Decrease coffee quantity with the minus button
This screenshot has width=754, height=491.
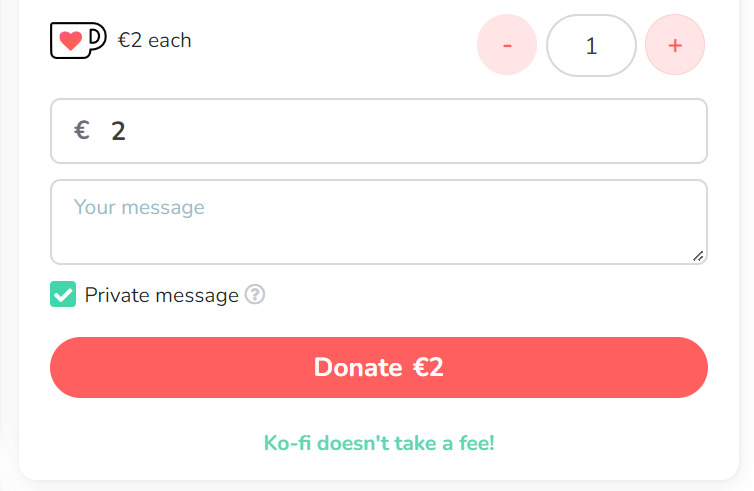coord(507,45)
